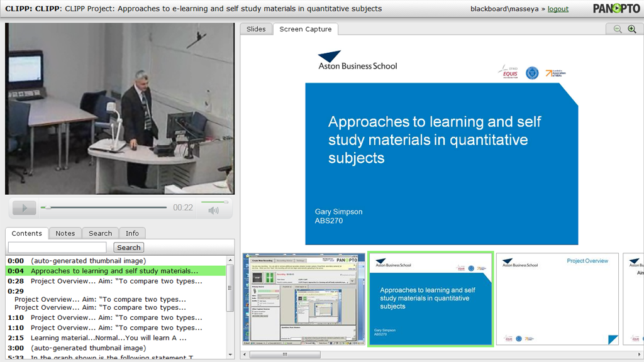Jump to 2:15 Learning material entry
This screenshot has height=362, width=644.
click(x=116, y=337)
